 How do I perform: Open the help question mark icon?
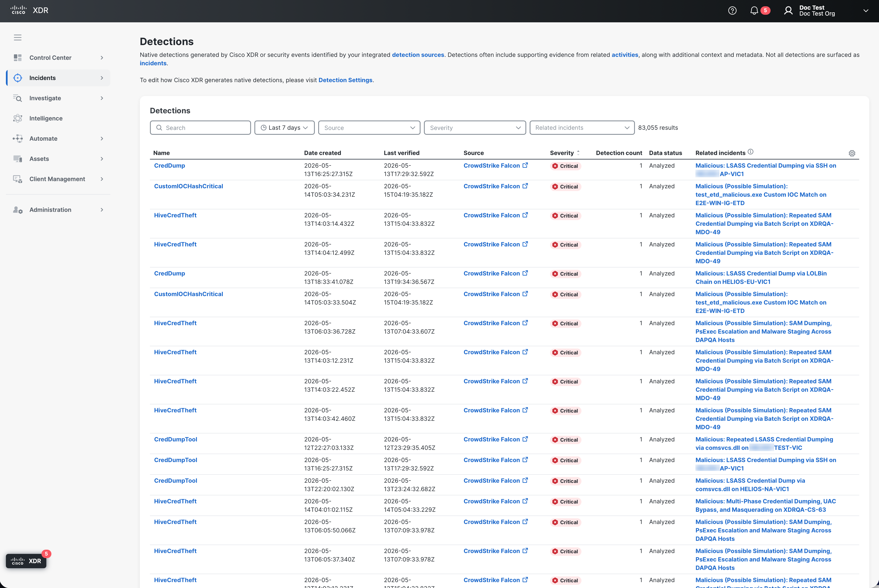pos(732,11)
